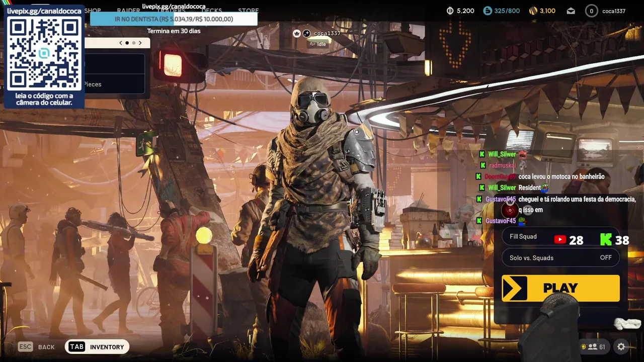Image resolution: width=644 pixels, height=362 pixels.
Task: Advance the carousel with the right chevron
Action: [x=140, y=43]
